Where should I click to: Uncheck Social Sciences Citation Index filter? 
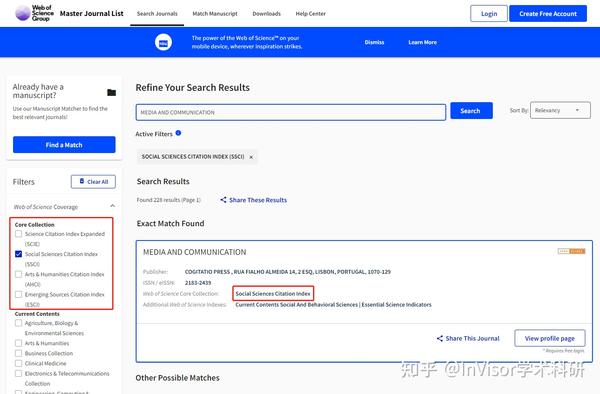click(x=18, y=254)
